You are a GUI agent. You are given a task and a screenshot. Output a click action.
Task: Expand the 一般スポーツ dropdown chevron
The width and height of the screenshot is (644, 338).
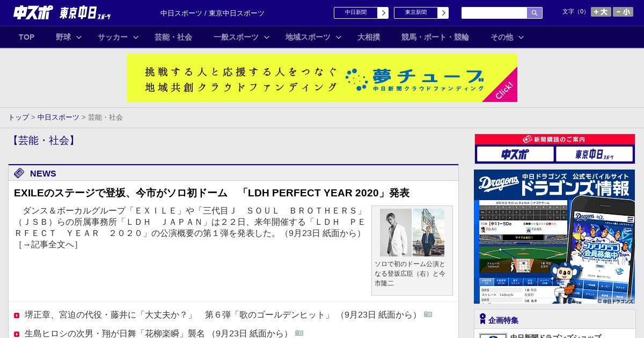pos(267,37)
